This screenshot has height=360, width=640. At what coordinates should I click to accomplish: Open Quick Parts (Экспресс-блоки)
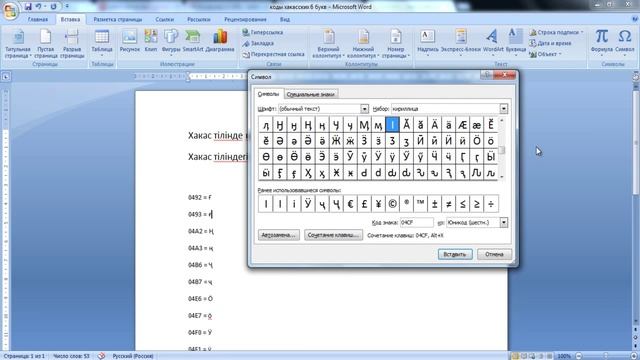click(461, 42)
